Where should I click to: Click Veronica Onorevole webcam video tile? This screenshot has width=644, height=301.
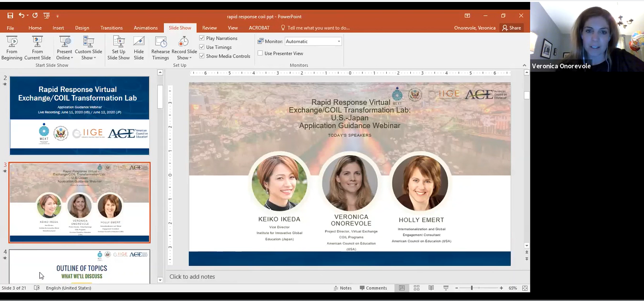click(x=587, y=36)
